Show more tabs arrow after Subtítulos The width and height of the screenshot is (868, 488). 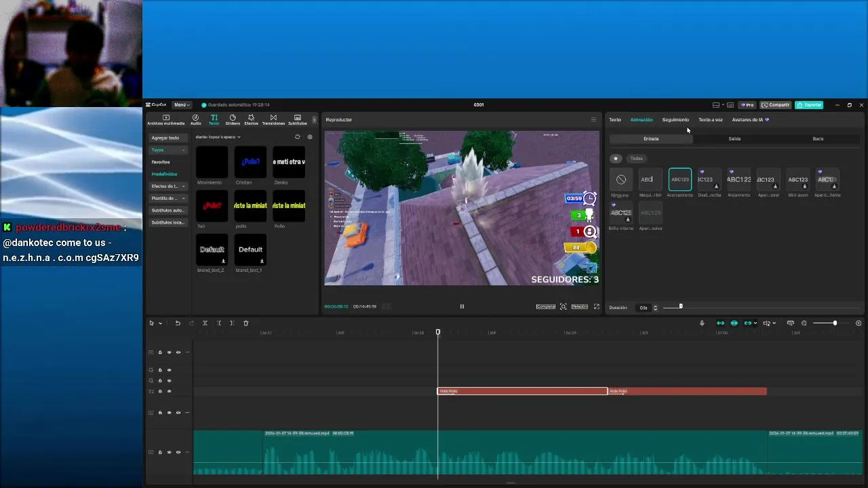coord(313,120)
